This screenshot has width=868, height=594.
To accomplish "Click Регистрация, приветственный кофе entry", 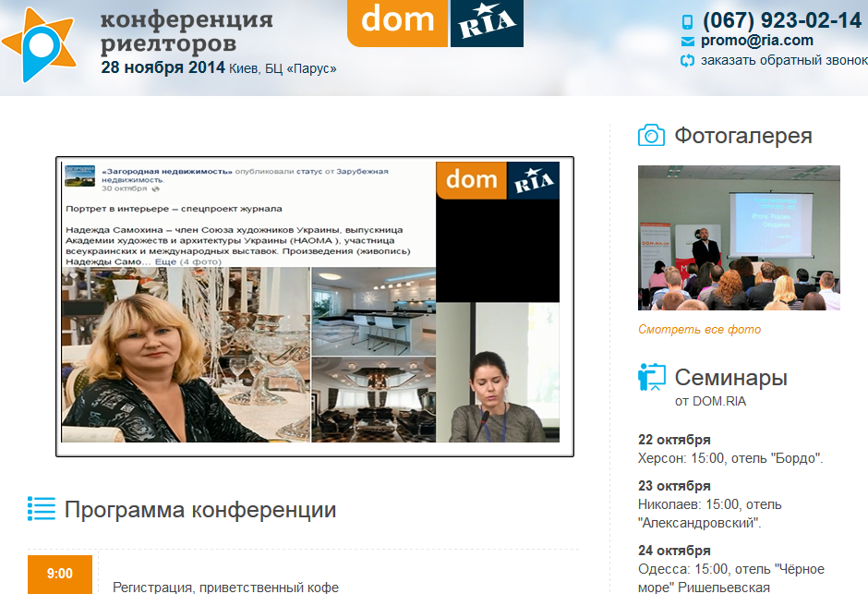I will (x=225, y=587).
